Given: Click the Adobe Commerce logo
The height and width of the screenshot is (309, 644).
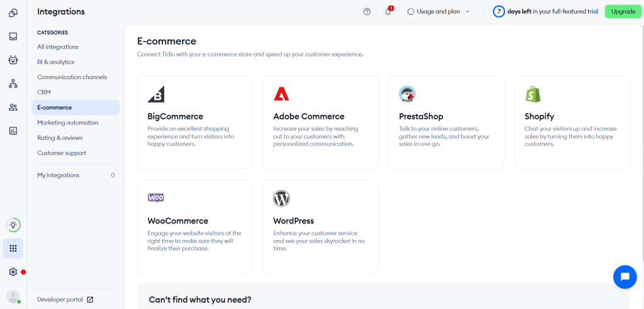Looking at the screenshot, I should coord(282,94).
